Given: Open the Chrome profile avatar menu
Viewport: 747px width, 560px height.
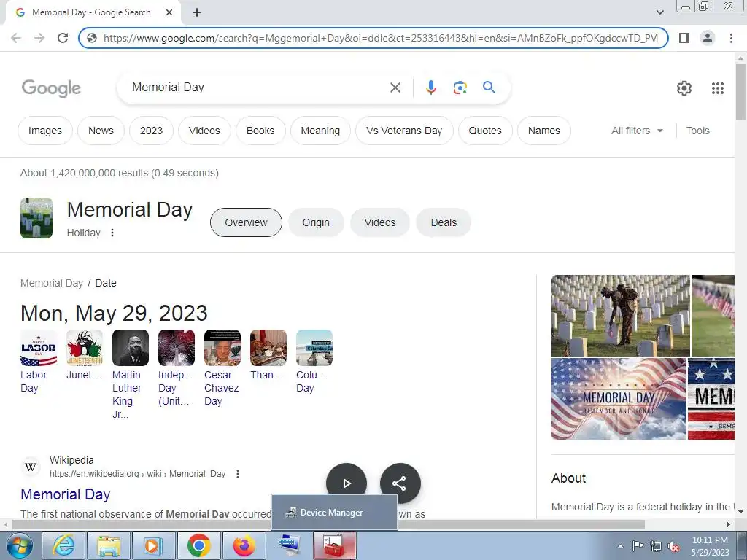Looking at the screenshot, I should (708, 38).
